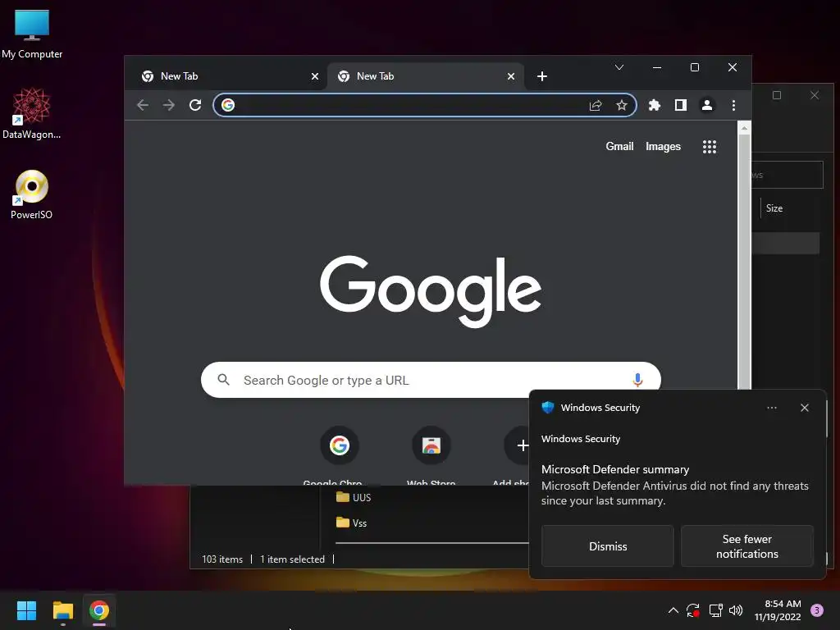Open the Chrome profile avatar menu
Viewport: 840px width, 630px height.
707,105
